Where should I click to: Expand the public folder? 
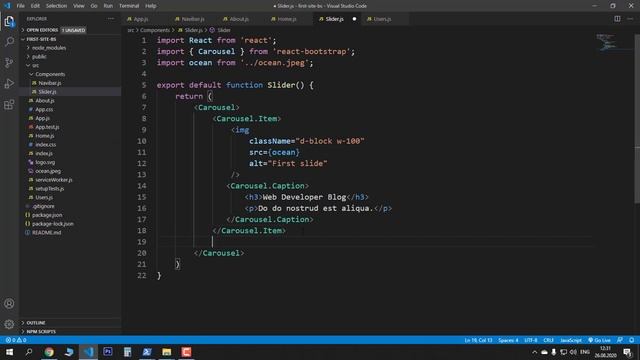point(39,57)
